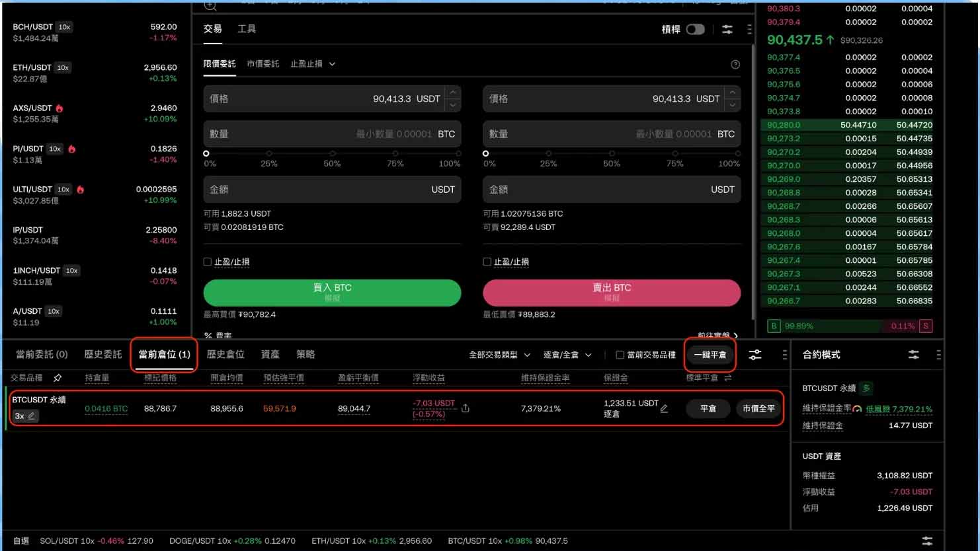Click the pin icon beside 交易品種 header
980x551 pixels.
[58, 378]
